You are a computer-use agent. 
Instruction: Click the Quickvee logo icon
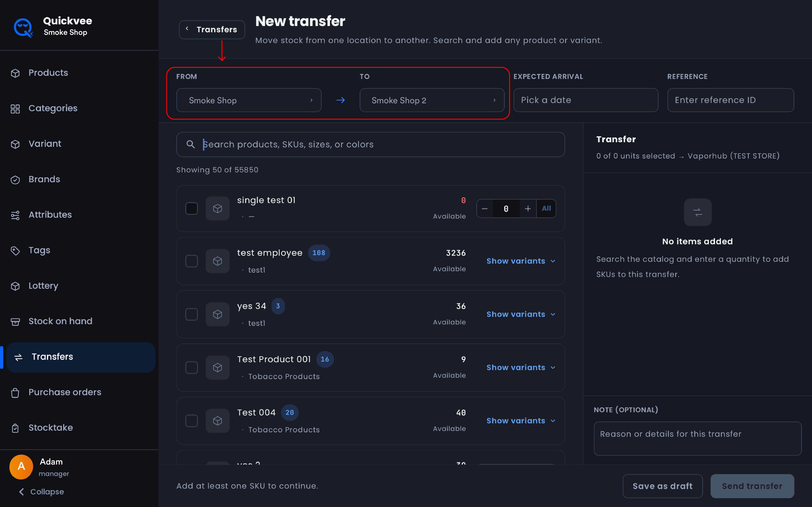(x=23, y=28)
